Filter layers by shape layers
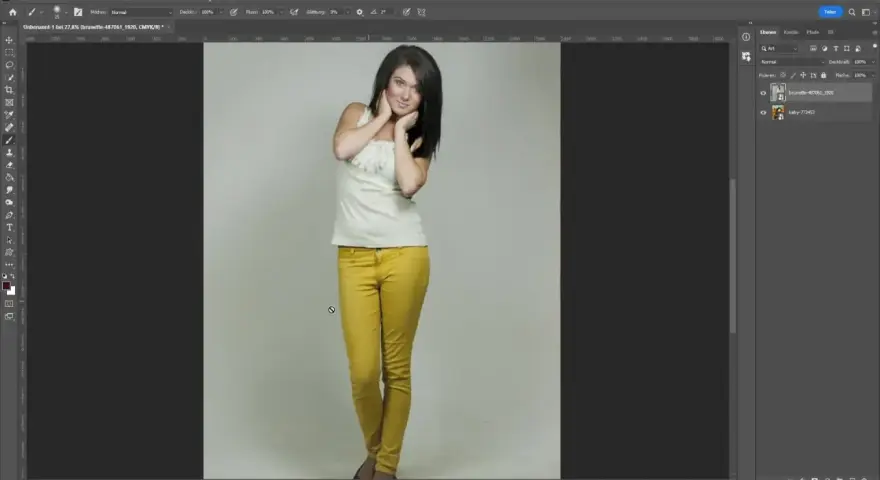Viewport: 880px width, 480px height. [x=847, y=49]
